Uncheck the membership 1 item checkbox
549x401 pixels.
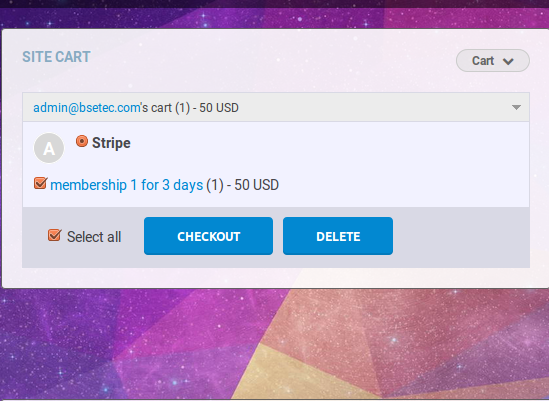(41, 183)
